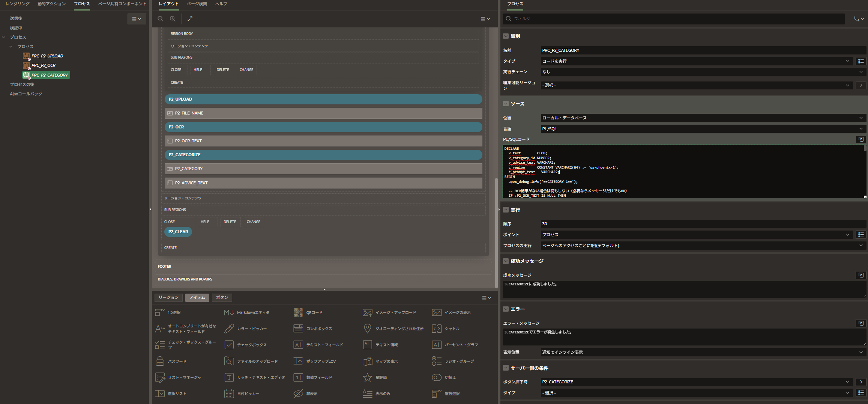This screenshot has width=868, height=404.
Task: Expand the layout pane to full size
Action: pos(190,19)
